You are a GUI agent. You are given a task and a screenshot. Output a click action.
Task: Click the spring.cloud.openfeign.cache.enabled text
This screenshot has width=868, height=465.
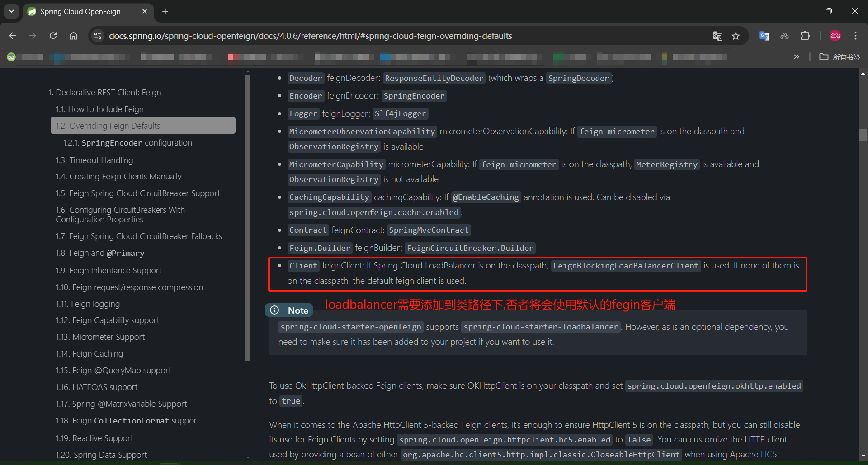point(374,212)
